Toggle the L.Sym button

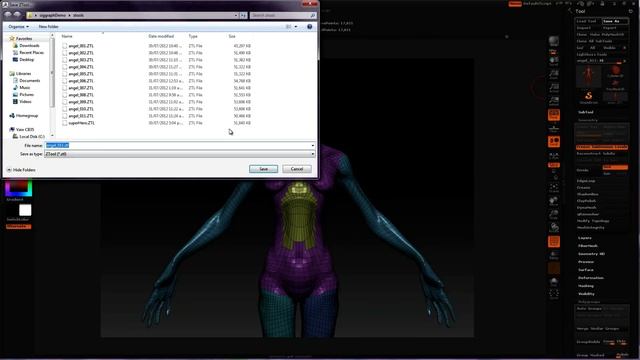pos(553,156)
